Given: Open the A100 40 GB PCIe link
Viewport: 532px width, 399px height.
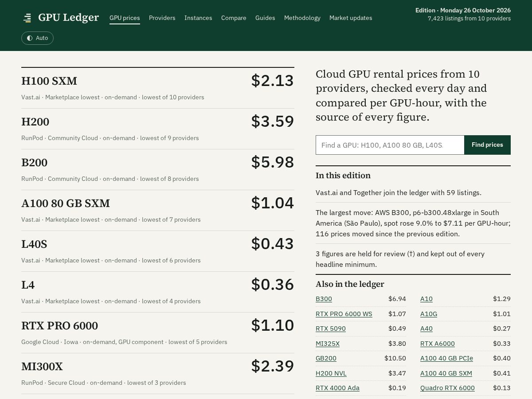Looking at the screenshot, I should tap(446, 358).
